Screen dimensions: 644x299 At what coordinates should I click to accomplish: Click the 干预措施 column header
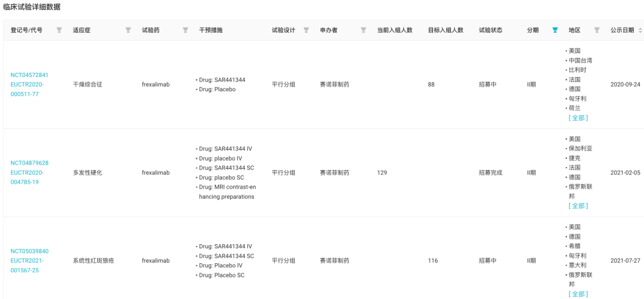click(210, 30)
